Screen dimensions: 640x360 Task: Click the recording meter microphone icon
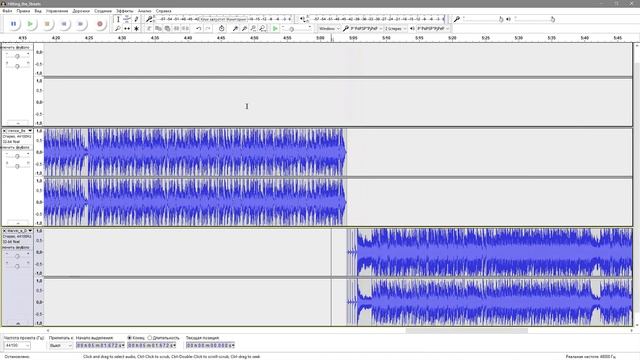coord(149,19)
